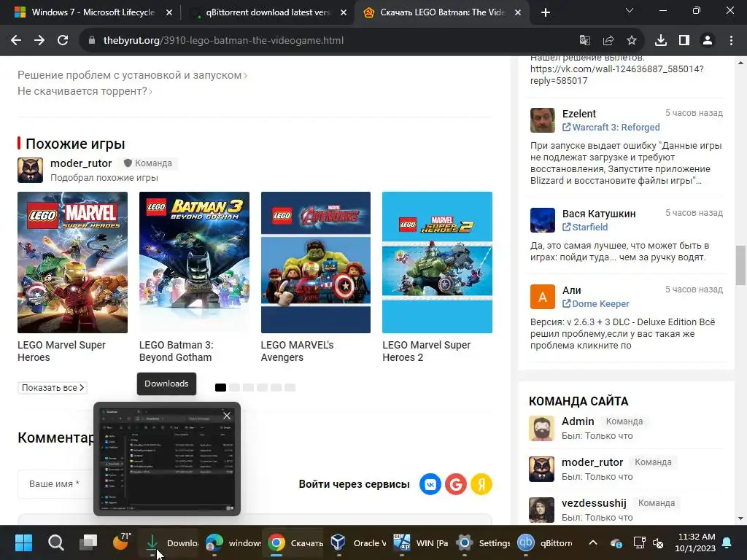Close the Downloads preview thumbnail
Image resolution: width=747 pixels, height=560 pixels.
[227, 416]
